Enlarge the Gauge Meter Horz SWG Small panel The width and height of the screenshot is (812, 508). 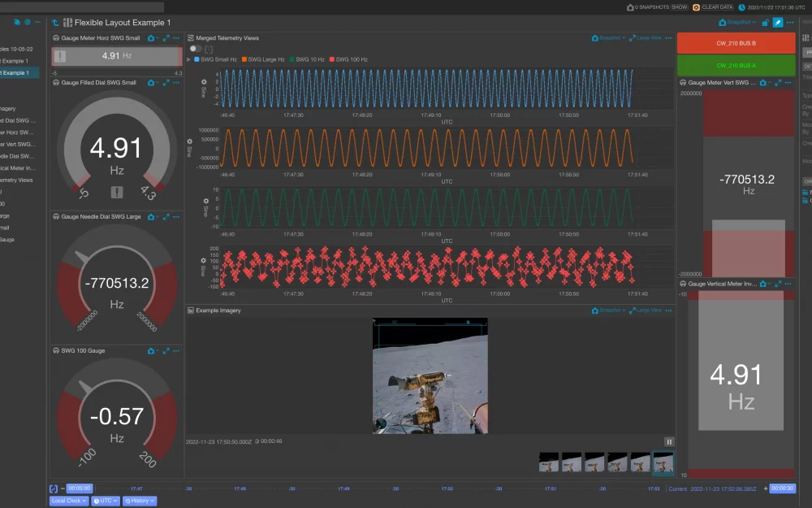point(166,38)
